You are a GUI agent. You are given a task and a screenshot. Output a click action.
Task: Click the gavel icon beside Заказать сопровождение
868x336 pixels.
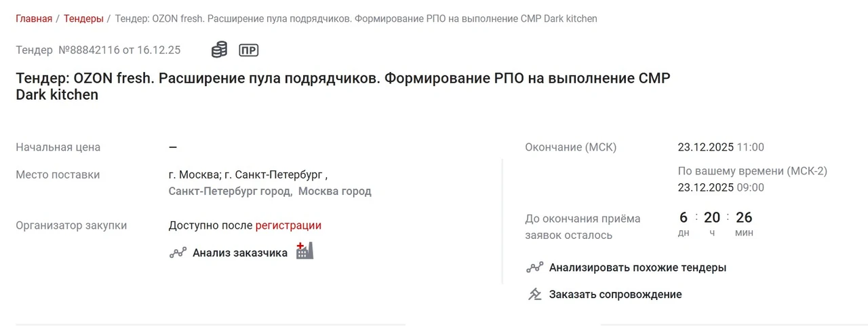(535, 294)
